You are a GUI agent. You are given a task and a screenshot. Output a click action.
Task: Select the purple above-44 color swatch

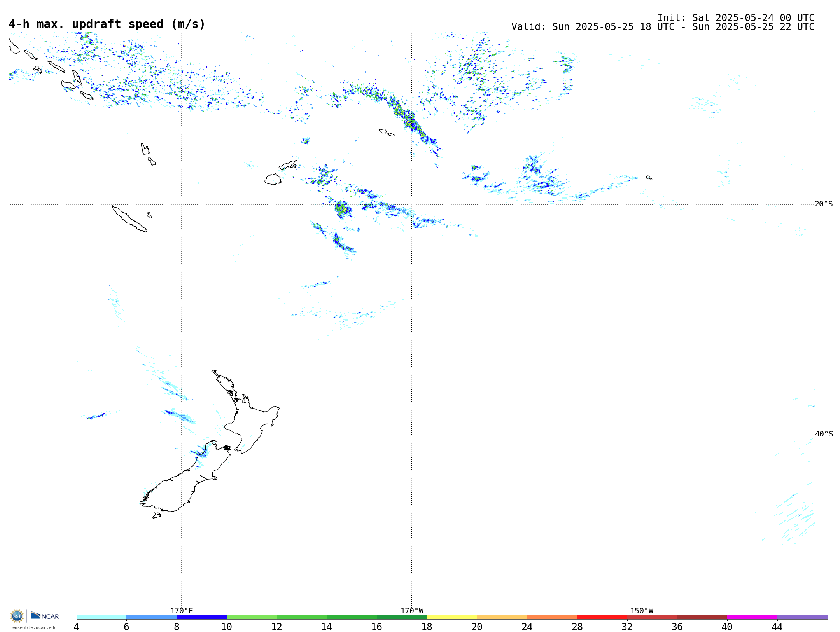pyautogui.click(x=802, y=617)
